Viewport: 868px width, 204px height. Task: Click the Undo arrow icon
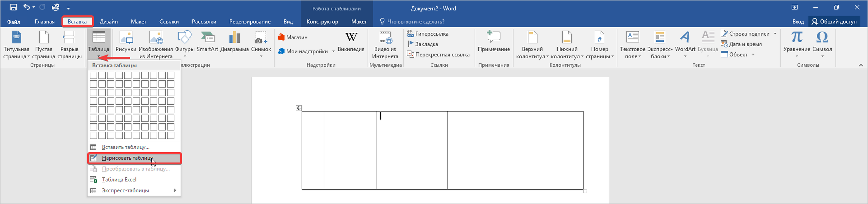coord(26,7)
